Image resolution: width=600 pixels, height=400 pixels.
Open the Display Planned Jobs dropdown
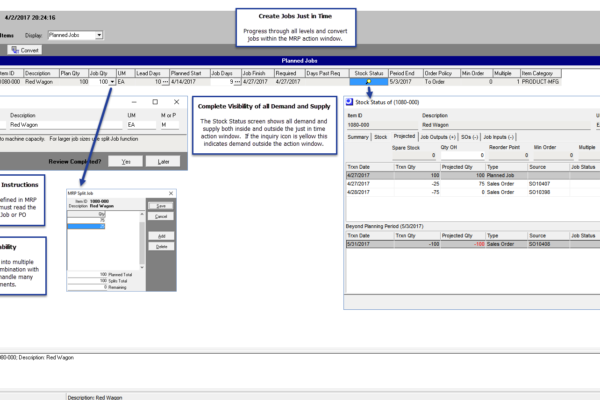(99, 35)
